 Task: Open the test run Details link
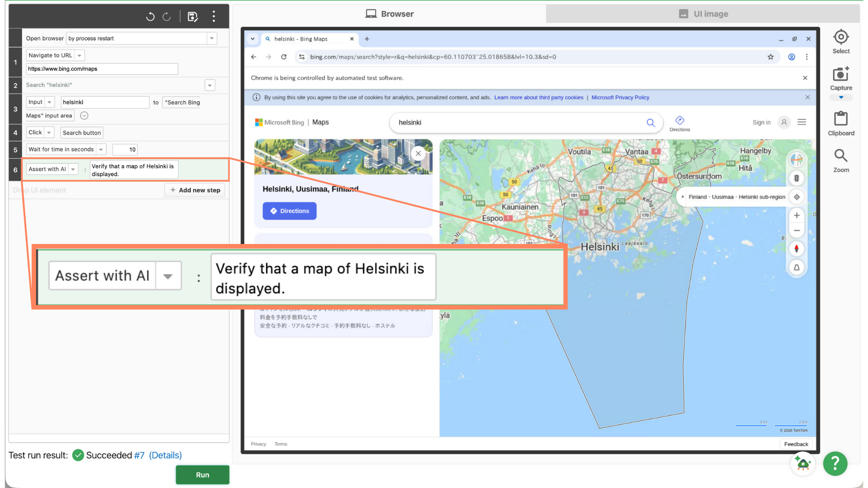click(165, 455)
